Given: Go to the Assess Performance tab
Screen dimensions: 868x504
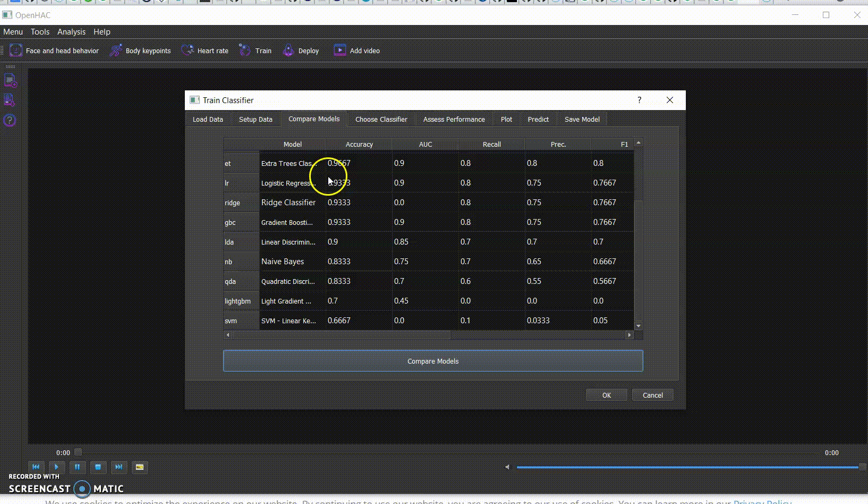Looking at the screenshot, I should (x=454, y=120).
